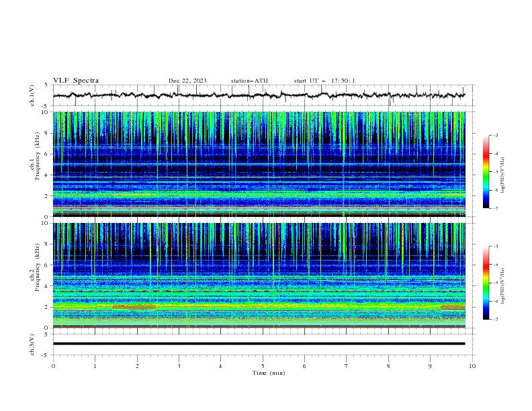Click the 'station=ATH' label

coord(249,81)
